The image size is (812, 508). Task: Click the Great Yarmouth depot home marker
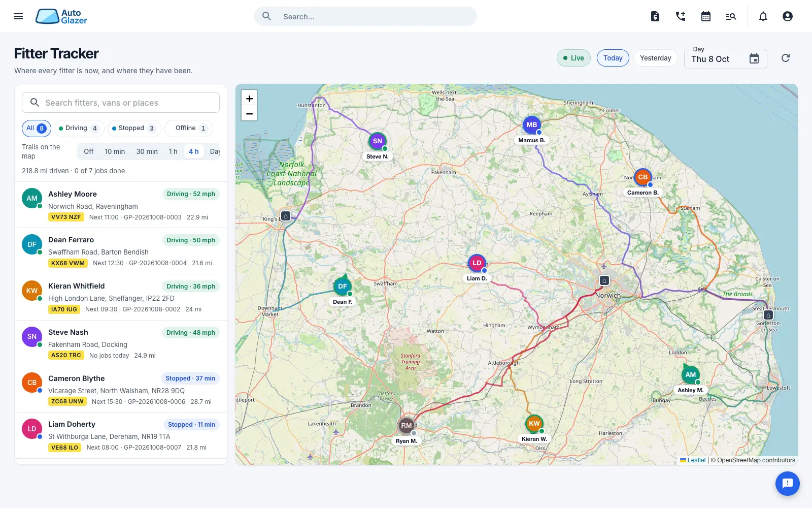click(768, 315)
